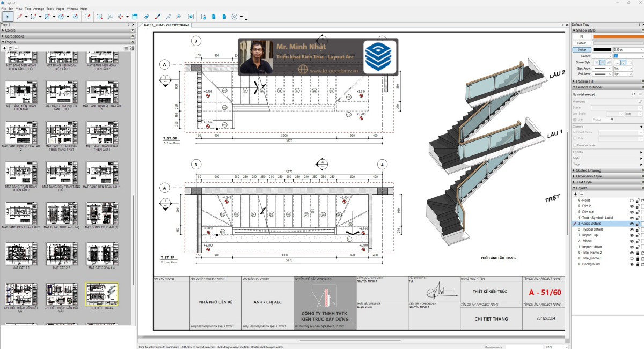This screenshot has height=349, width=644.
Task: Switch to BAI 16_NHAT document tab
Action: click(x=166, y=25)
